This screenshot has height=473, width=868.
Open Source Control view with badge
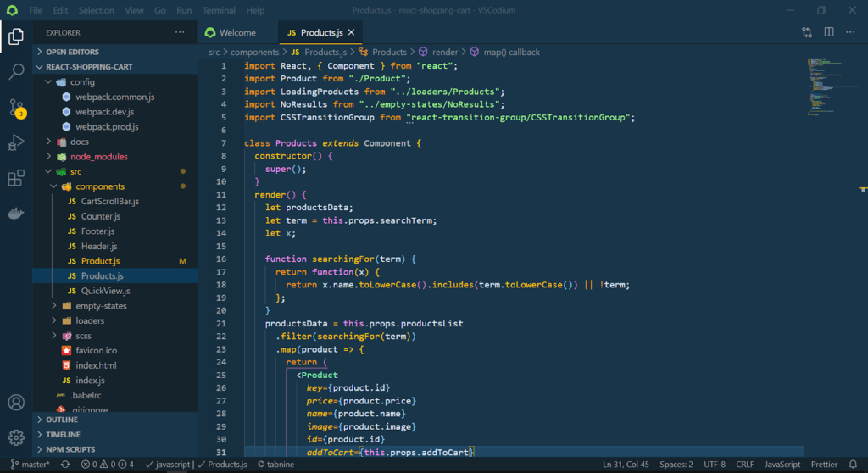[x=16, y=108]
